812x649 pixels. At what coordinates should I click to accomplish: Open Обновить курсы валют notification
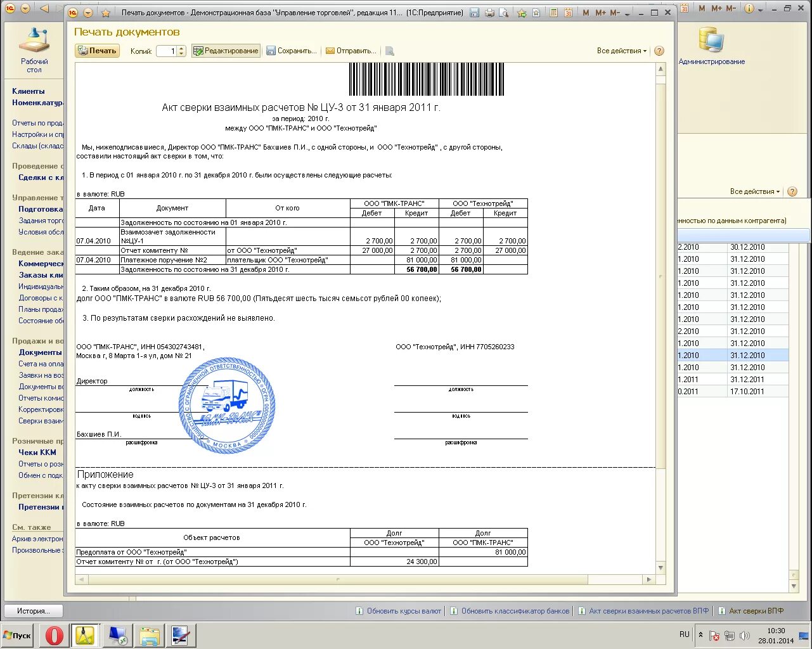(404, 611)
